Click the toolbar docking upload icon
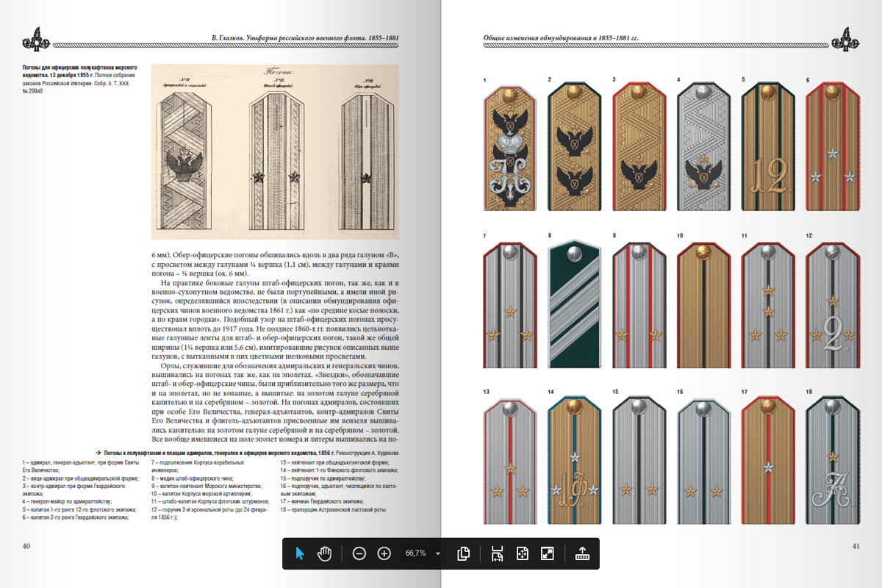Image resolution: width=882 pixels, height=588 pixels. click(582, 553)
